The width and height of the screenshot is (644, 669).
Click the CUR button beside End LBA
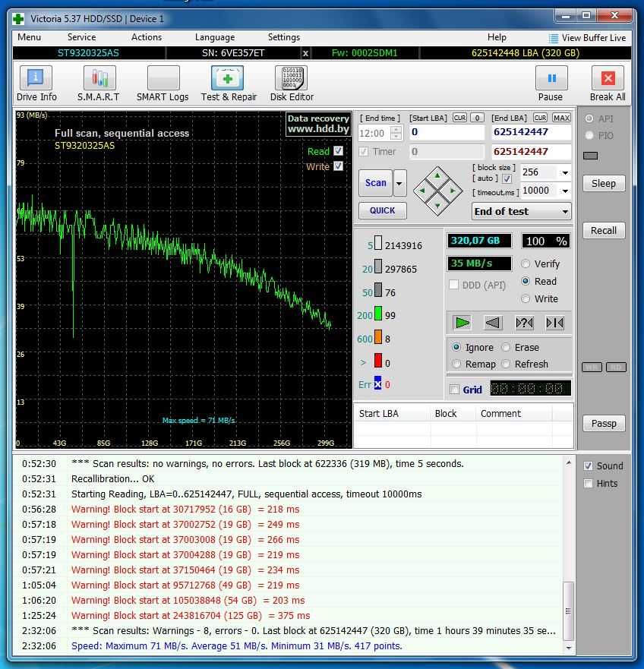(x=540, y=118)
